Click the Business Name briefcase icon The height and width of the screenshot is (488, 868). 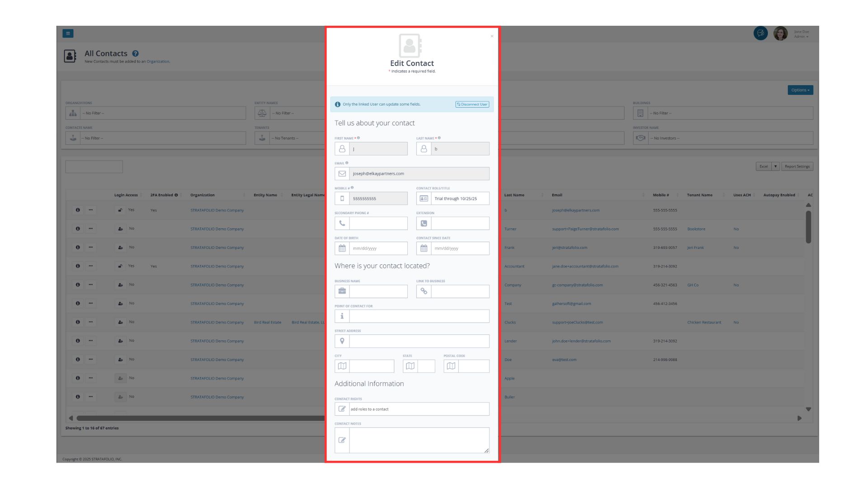(x=342, y=291)
